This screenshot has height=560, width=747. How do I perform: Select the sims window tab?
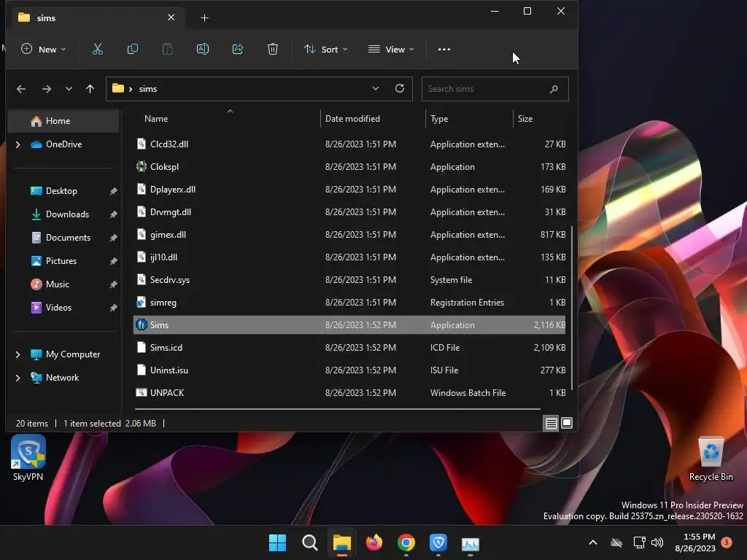coord(97,17)
